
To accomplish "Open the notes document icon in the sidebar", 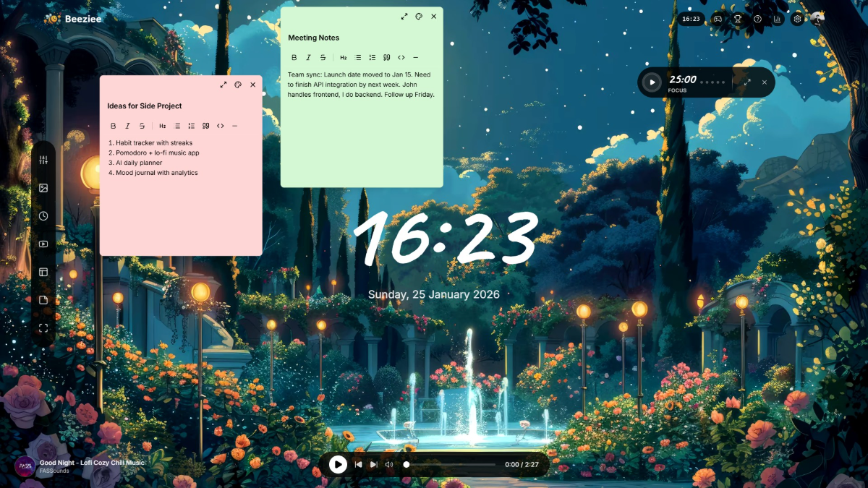I will point(43,299).
